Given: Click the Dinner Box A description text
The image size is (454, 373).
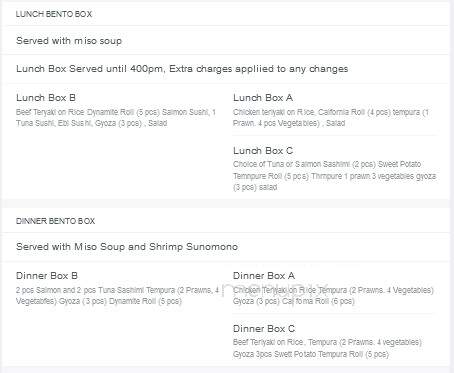Looking at the screenshot, I should [333, 295].
